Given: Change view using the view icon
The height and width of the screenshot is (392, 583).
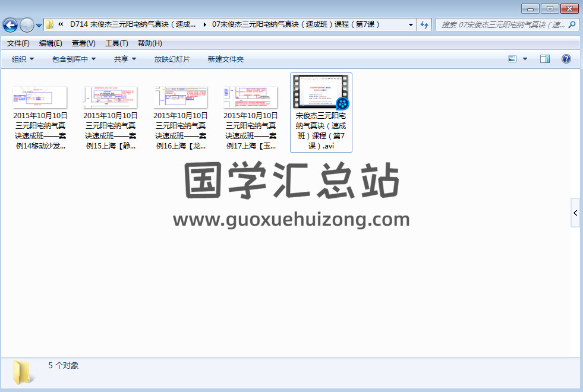Looking at the screenshot, I should pyautogui.click(x=512, y=59).
